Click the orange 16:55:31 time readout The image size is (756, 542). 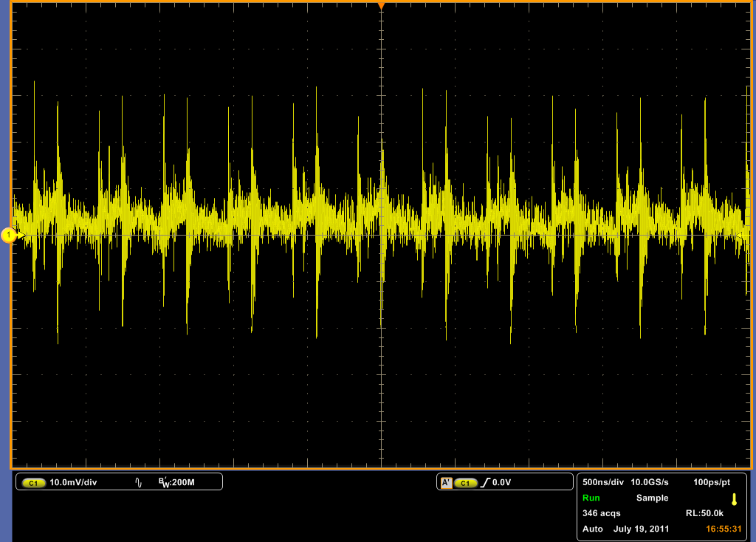724,529
